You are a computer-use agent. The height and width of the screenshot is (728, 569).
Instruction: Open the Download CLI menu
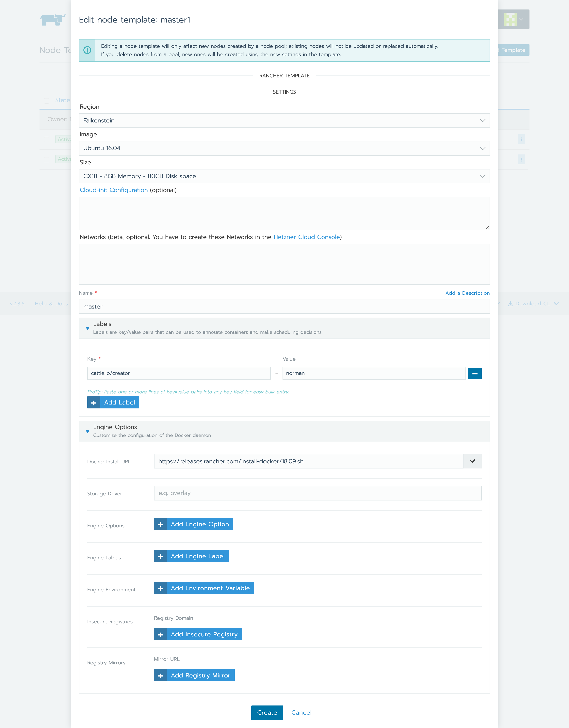coord(533,304)
